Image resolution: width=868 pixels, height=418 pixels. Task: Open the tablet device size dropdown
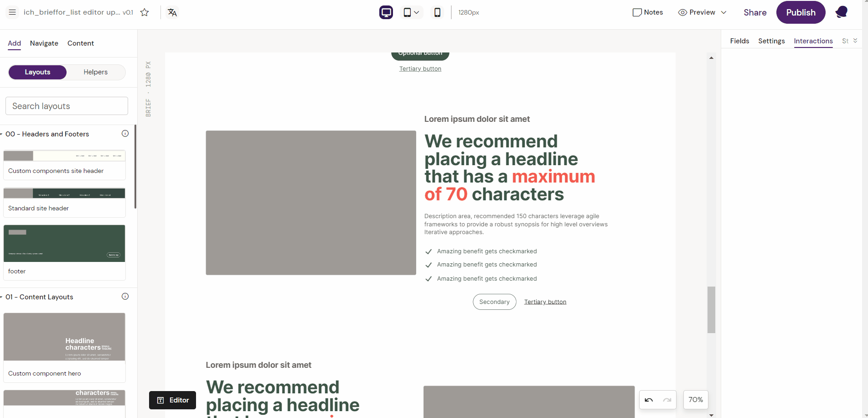[417, 12]
